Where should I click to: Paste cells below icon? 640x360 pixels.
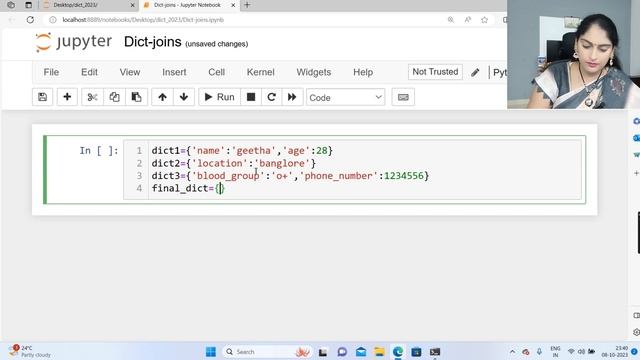pyautogui.click(x=136, y=97)
